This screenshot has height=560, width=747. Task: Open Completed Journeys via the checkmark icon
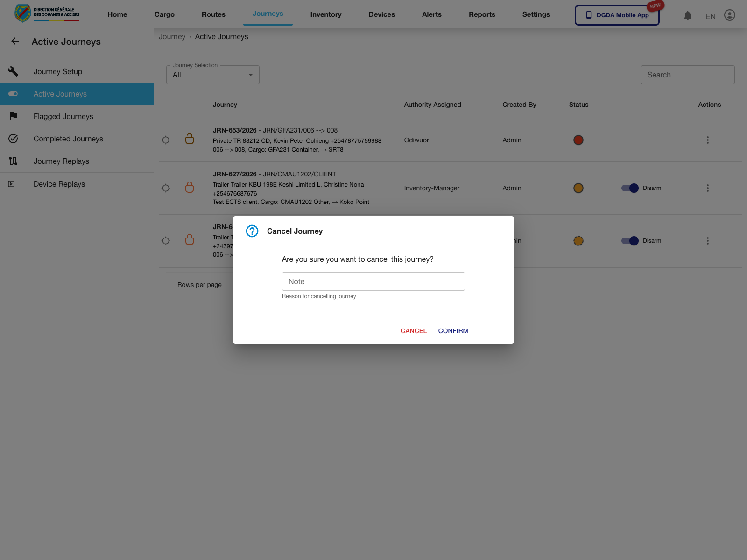pos(13,139)
